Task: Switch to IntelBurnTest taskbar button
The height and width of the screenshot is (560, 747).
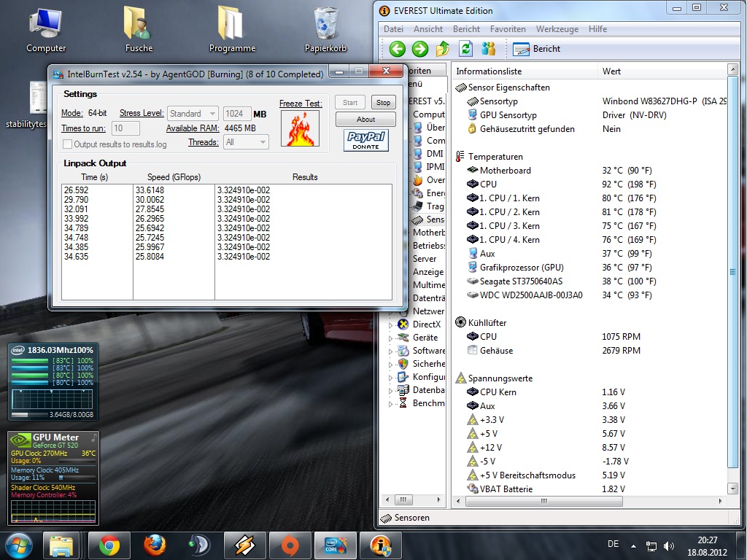Action: click(335, 545)
